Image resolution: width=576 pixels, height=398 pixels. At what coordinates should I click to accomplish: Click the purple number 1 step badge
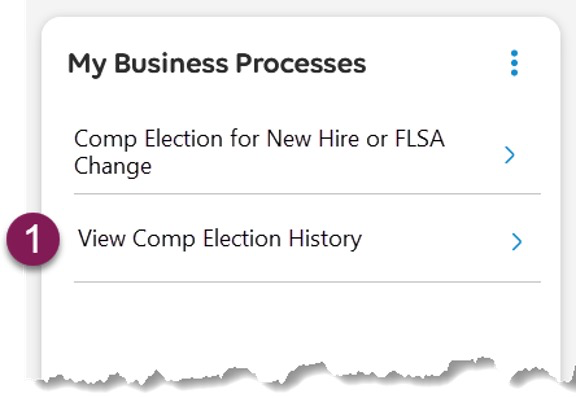(x=33, y=239)
